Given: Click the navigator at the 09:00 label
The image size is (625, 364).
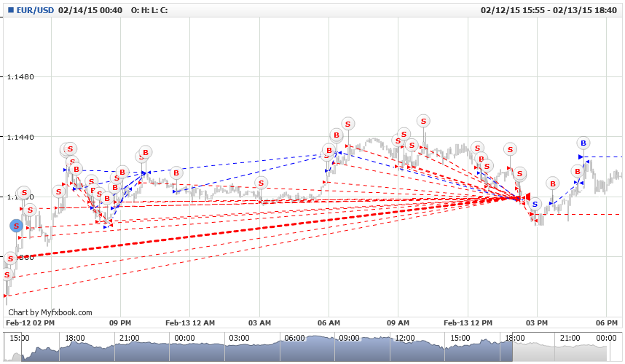Looking at the screenshot, I should coord(349,338).
